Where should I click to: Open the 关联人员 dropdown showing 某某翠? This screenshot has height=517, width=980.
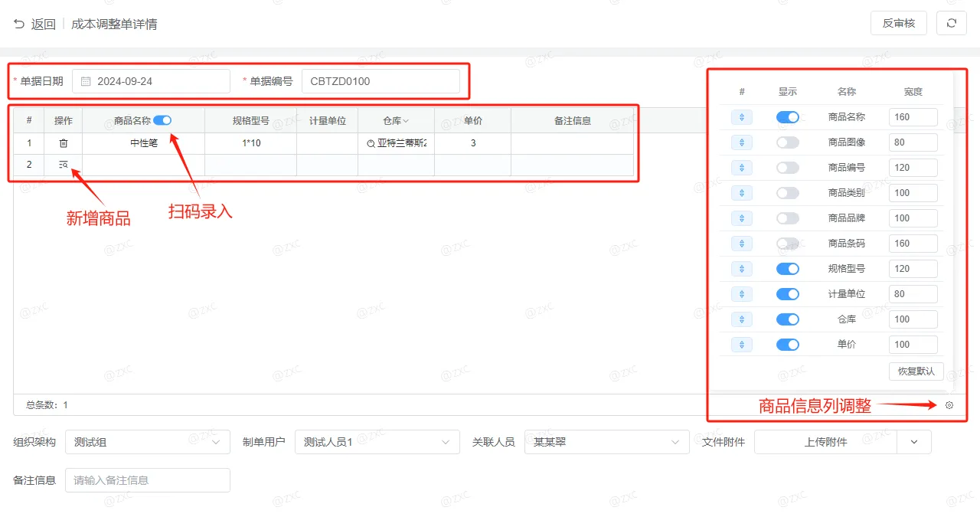coord(607,442)
